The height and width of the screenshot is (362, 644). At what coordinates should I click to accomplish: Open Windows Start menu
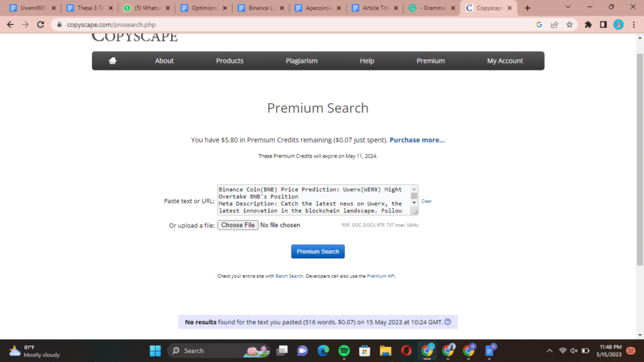tap(155, 351)
